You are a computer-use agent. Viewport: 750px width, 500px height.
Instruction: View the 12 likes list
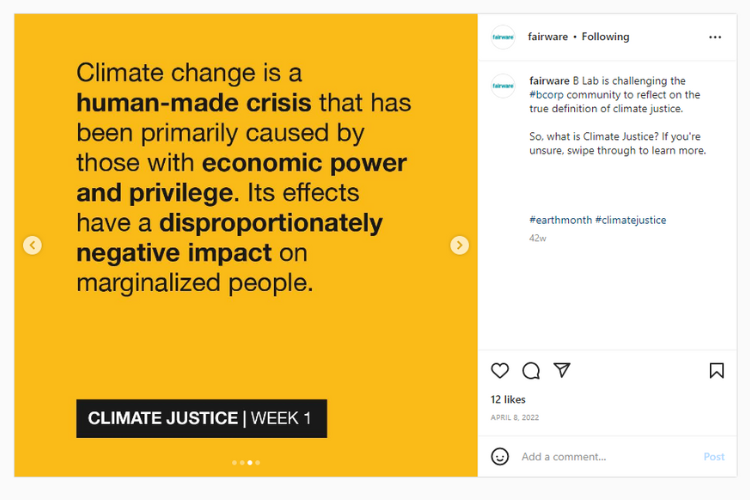pyautogui.click(x=508, y=400)
